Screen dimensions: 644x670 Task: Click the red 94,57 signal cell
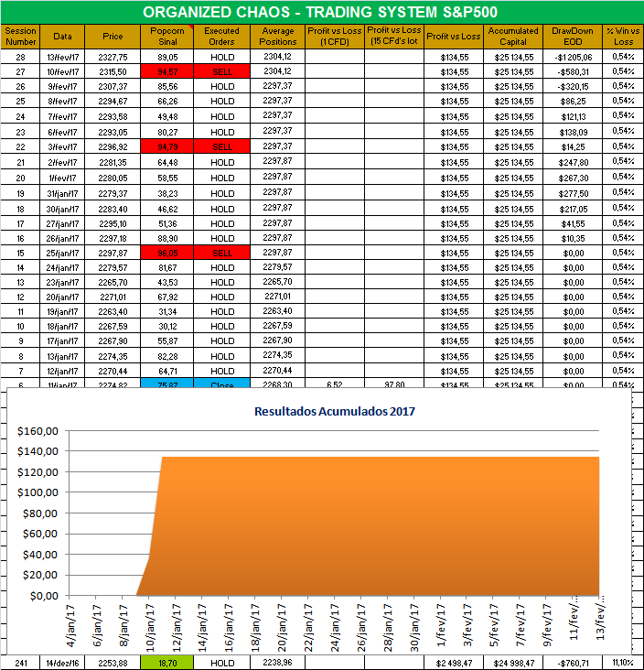tap(167, 71)
